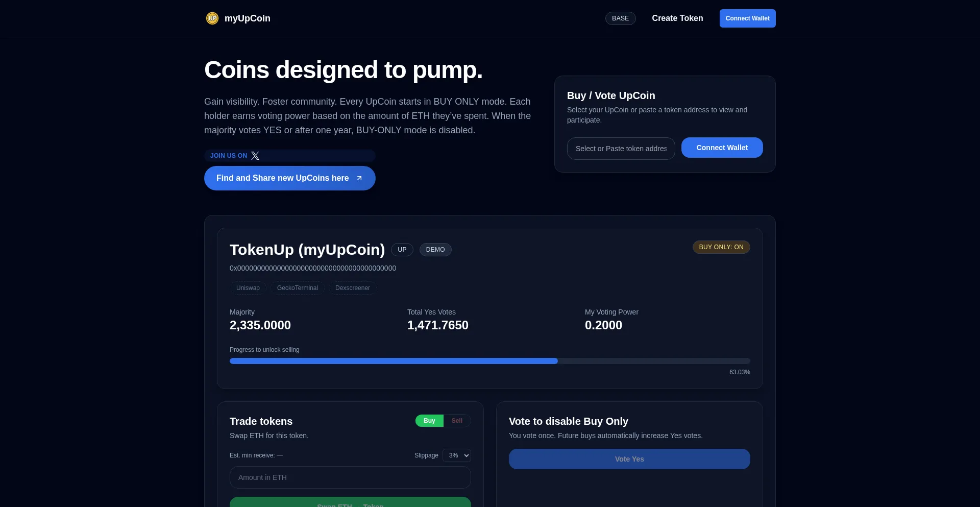The height and width of the screenshot is (507, 980).
Task: Click Connect Wallet inside the Buy / Vote card
Action: click(722, 148)
